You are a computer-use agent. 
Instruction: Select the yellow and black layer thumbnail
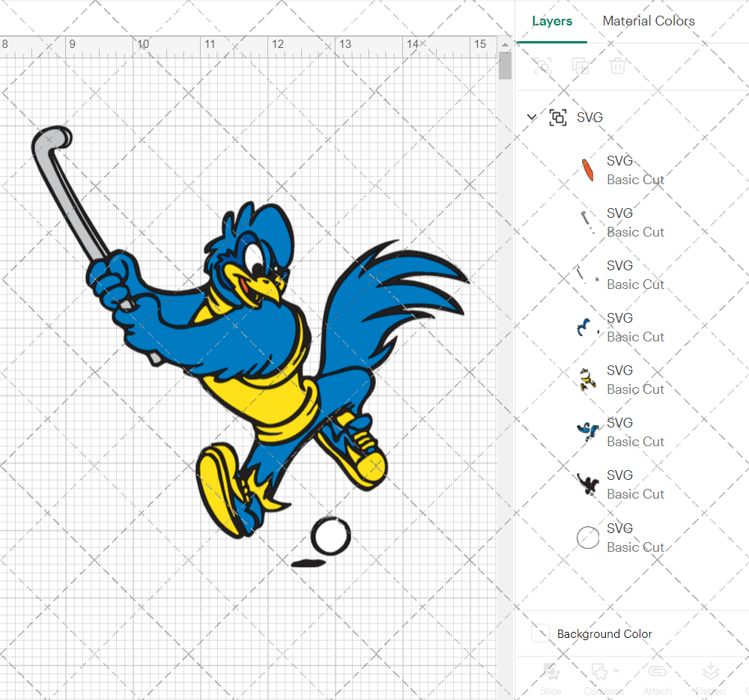click(x=587, y=380)
